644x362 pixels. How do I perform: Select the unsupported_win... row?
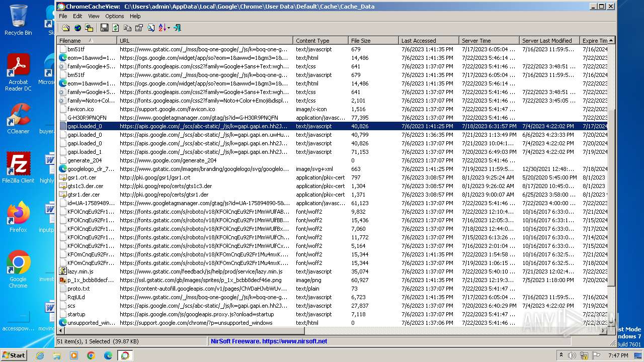(x=333, y=323)
